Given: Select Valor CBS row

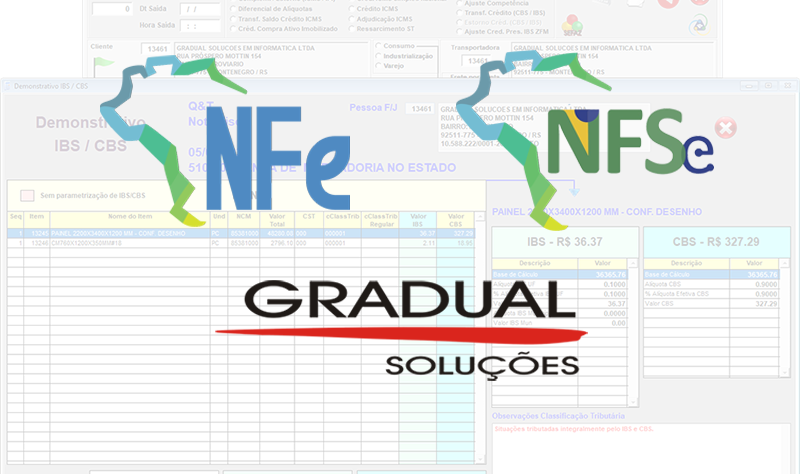Looking at the screenshot, I should (712, 304).
